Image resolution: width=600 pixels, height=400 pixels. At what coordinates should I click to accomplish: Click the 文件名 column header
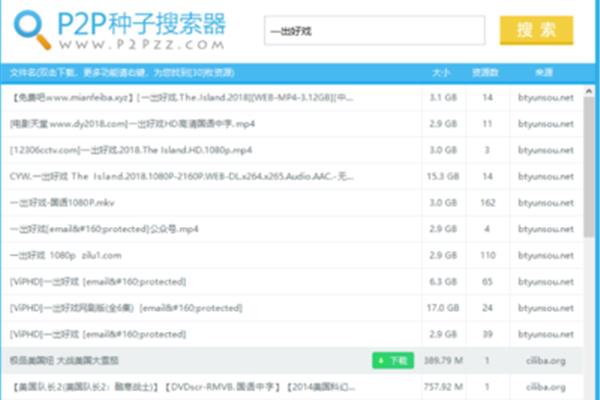[x=122, y=73]
